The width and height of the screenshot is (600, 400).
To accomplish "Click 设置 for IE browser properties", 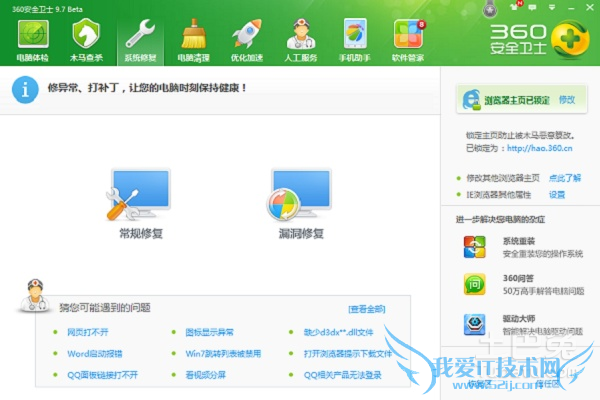I will pyautogui.click(x=557, y=195).
